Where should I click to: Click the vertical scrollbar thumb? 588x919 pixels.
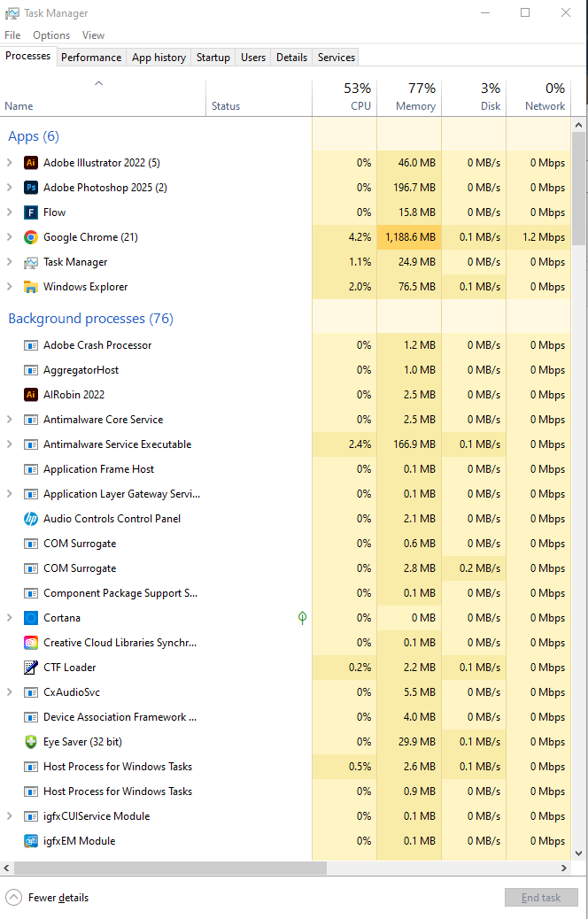pyautogui.click(x=578, y=188)
